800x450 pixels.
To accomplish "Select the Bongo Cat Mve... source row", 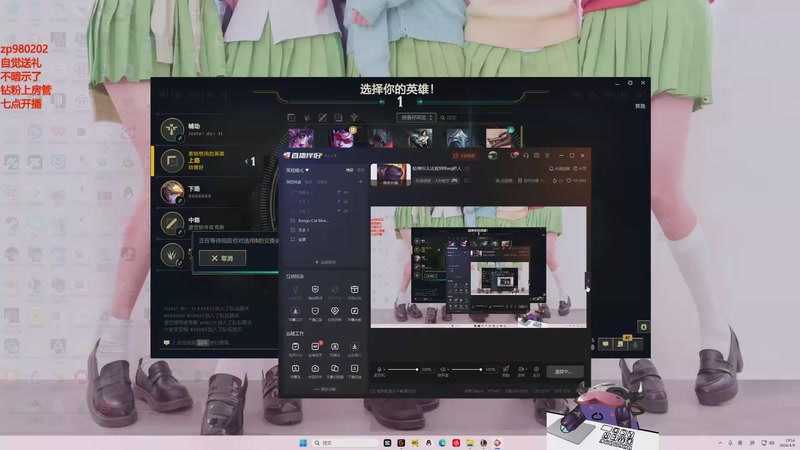I will tap(325, 220).
